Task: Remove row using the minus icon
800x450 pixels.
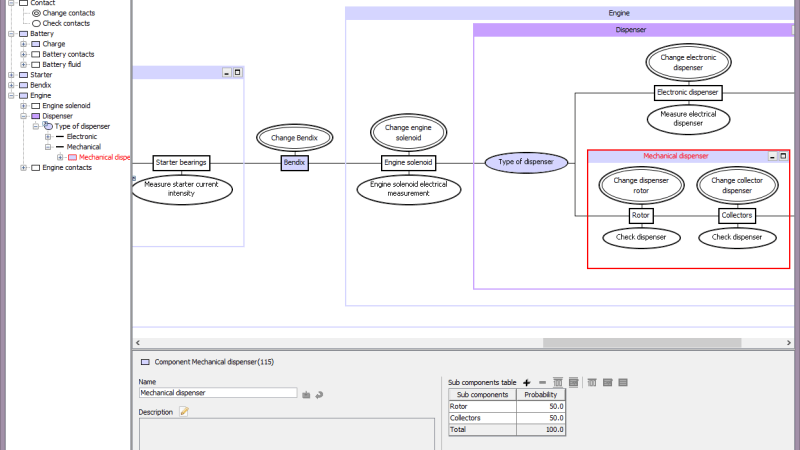Action: [x=542, y=382]
